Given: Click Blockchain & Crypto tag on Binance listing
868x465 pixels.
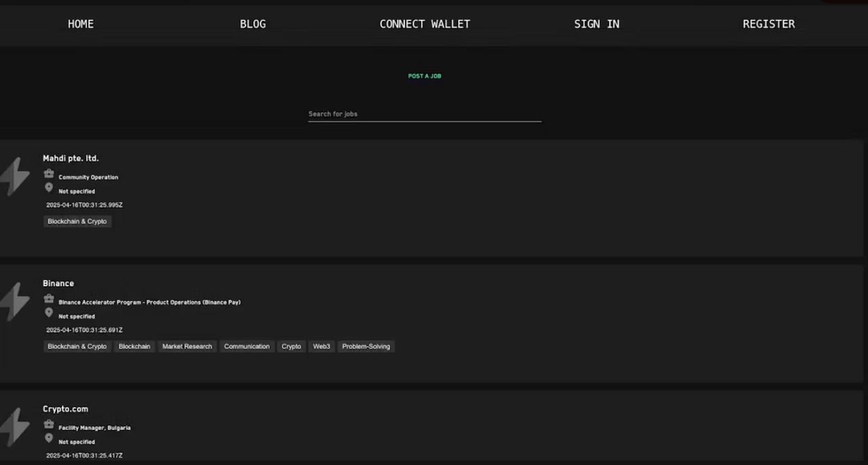Looking at the screenshot, I should pyautogui.click(x=77, y=346).
